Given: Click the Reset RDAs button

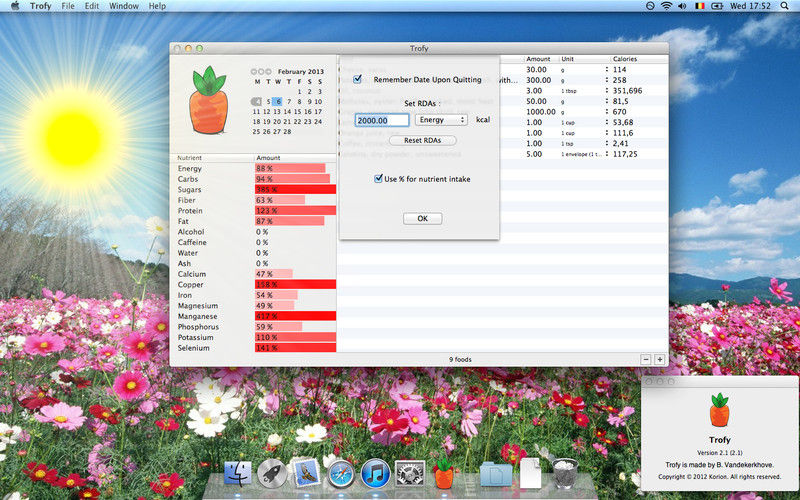Looking at the screenshot, I should click(x=422, y=140).
